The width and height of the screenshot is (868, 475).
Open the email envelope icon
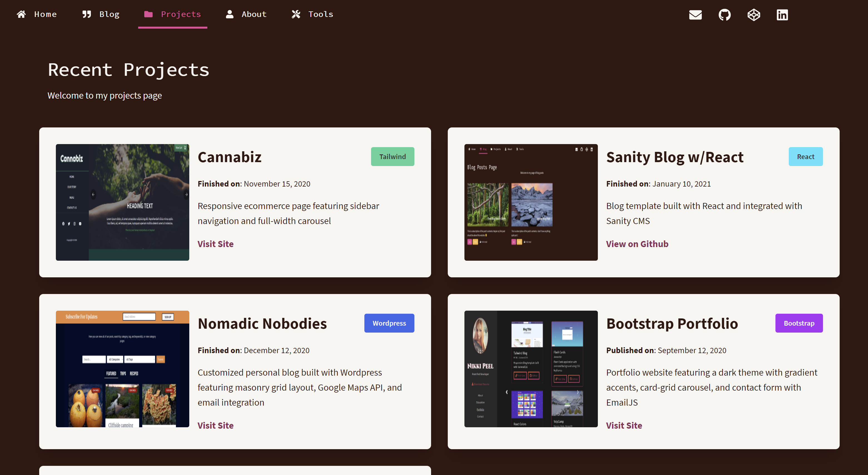point(695,15)
